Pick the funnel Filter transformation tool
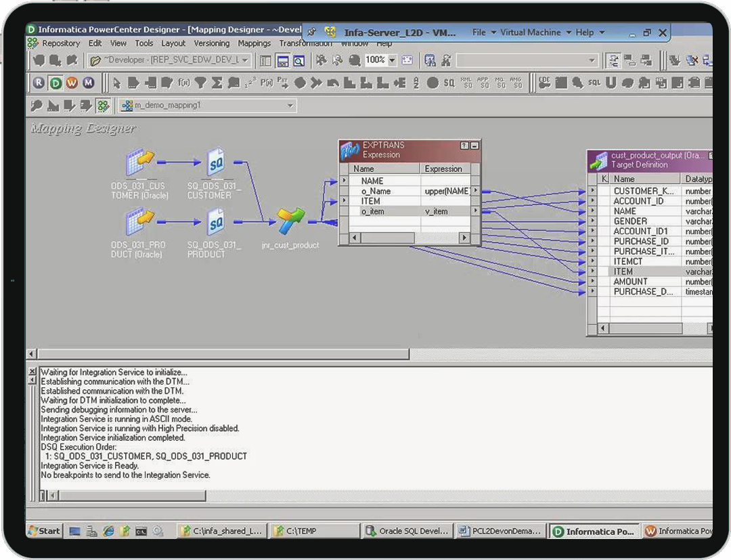Screen dimensions: 731x560 (200, 83)
